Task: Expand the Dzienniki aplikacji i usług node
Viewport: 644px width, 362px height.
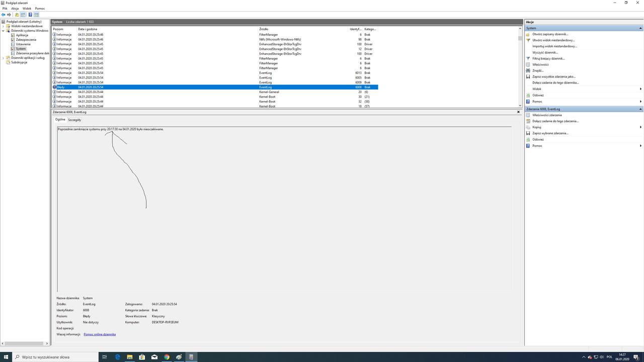Action: [x=3, y=58]
